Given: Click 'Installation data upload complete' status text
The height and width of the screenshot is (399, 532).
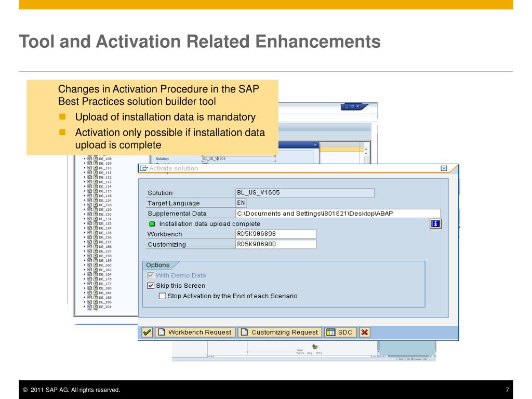Looking at the screenshot, I should [x=210, y=224].
